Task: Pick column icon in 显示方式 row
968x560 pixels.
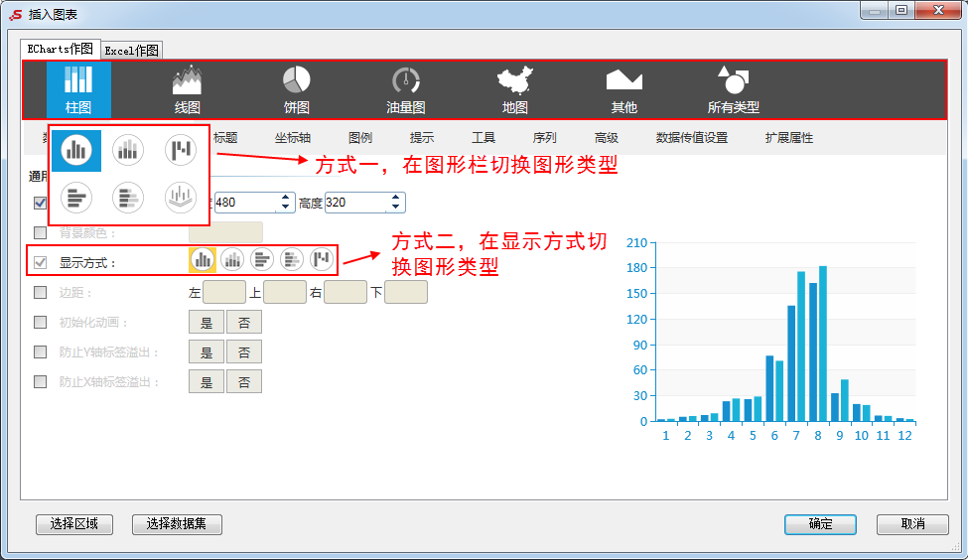Action: tap(203, 260)
